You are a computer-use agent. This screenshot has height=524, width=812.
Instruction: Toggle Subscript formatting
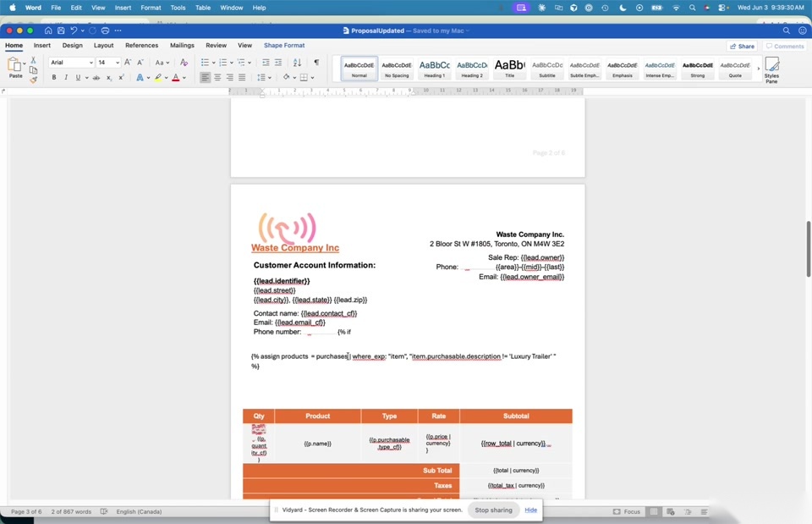(x=109, y=78)
